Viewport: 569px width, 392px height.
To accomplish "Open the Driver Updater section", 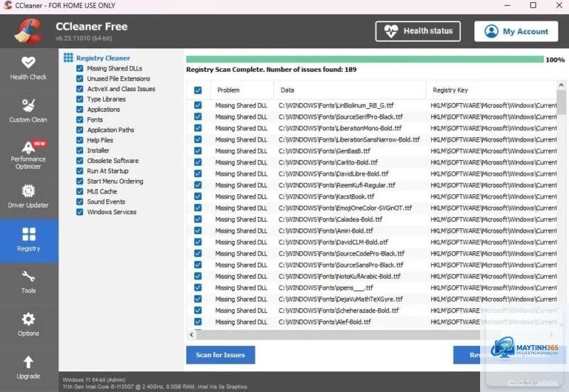I will coord(28,196).
